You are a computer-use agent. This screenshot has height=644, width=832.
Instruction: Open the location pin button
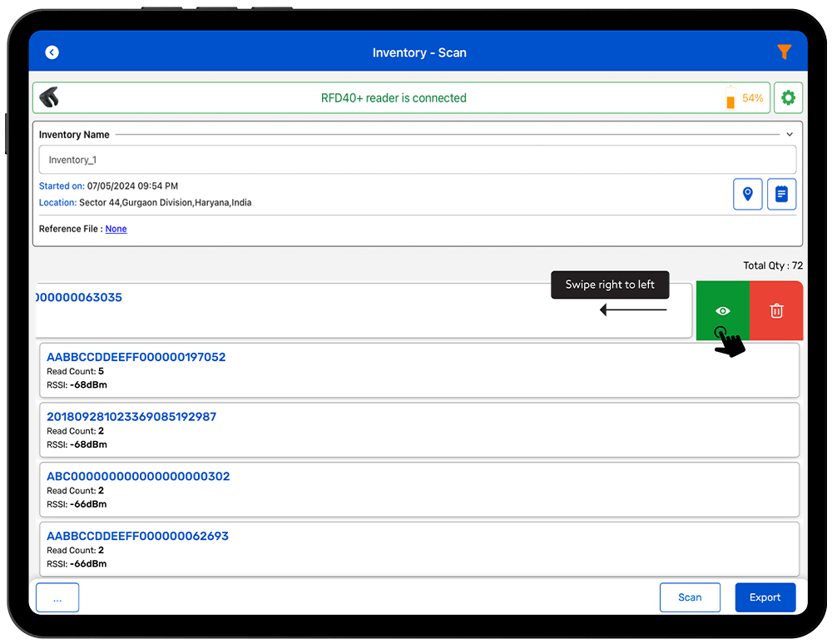(747, 194)
